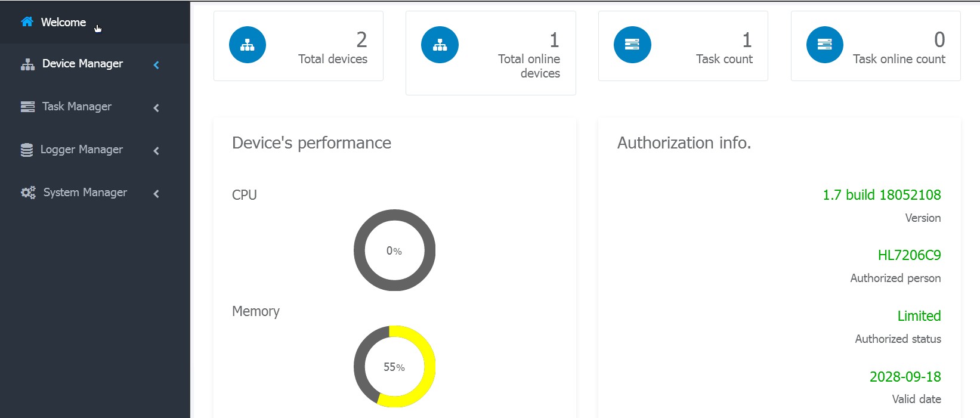
Task: Expand the System Manager chevron arrow
Action: coord(156,194)
